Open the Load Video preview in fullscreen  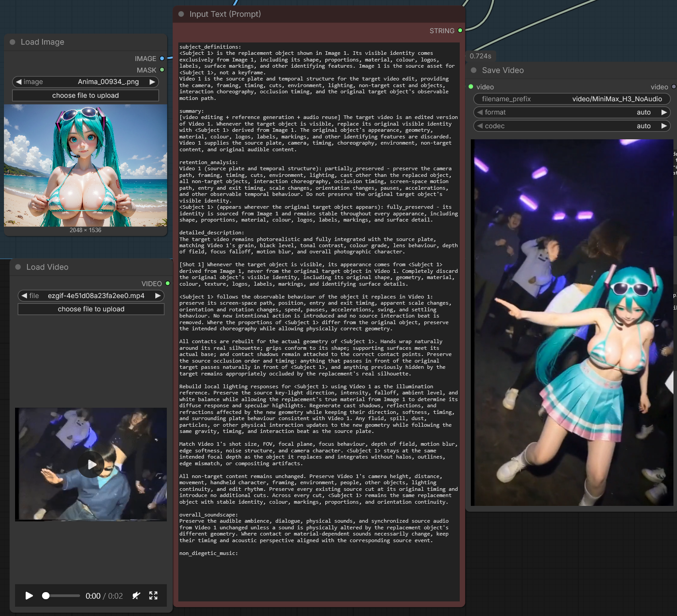(x=153, y=596)
